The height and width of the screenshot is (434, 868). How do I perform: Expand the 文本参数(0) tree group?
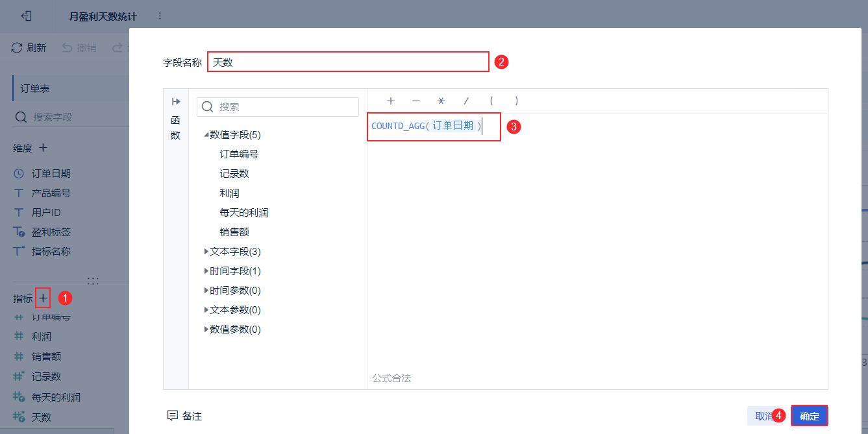pyautogui.click(x=206, y=309)
